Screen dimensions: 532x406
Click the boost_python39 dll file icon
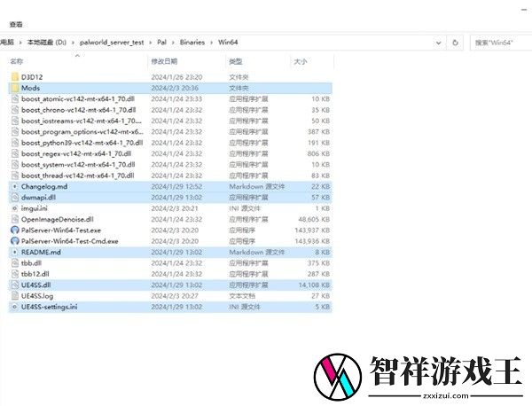tap(14, 143)
